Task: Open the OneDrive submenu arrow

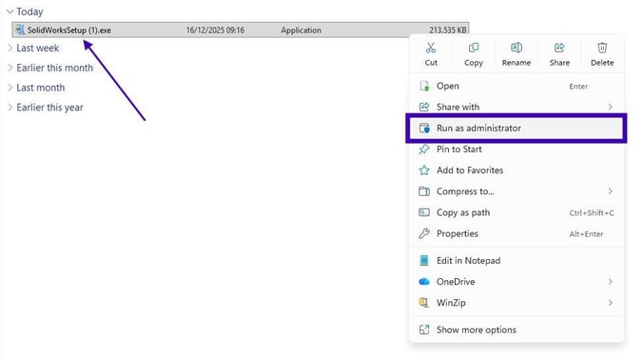Action: [611, 282]
